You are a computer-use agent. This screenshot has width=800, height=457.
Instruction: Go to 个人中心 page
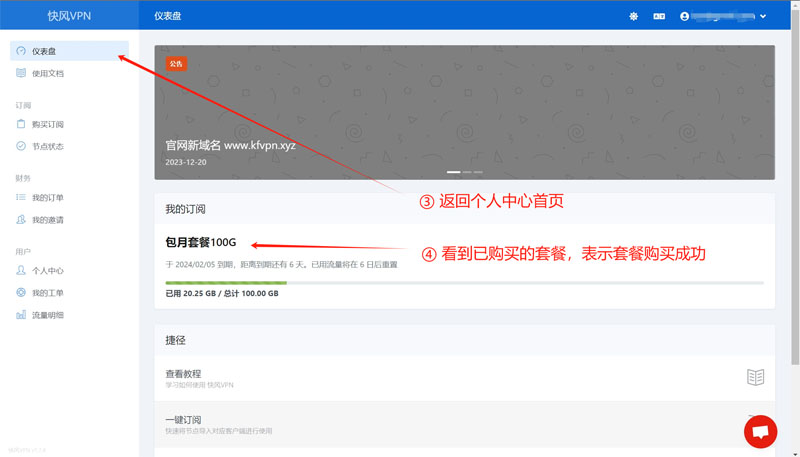tap(47, 270)
